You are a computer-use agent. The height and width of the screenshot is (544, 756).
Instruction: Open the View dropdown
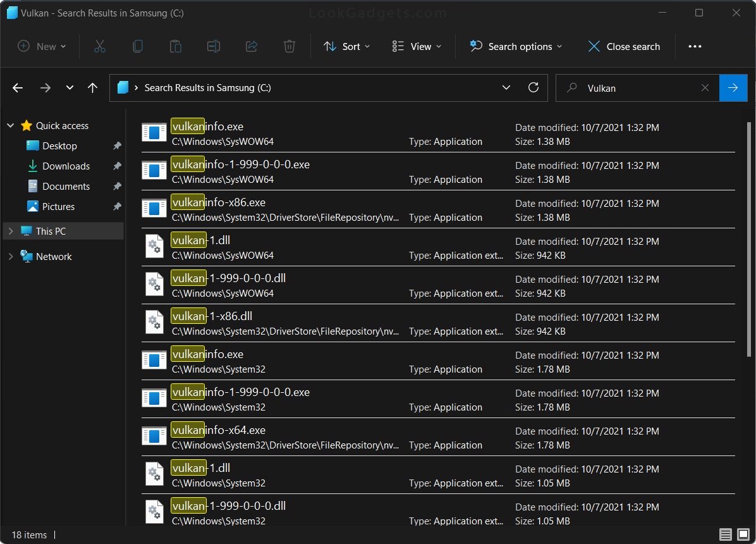point(416,46)
